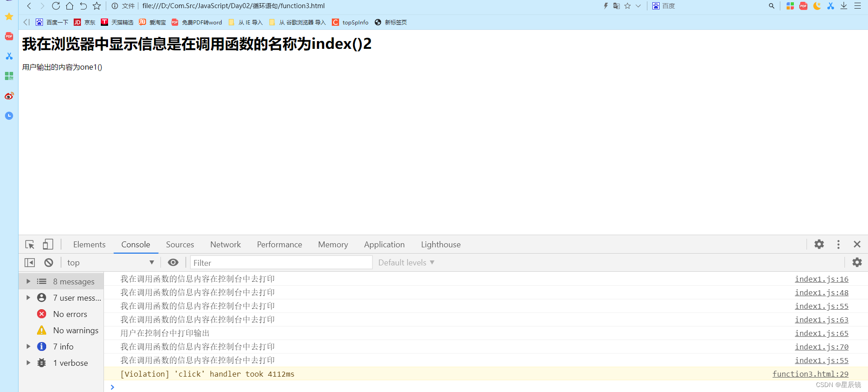Open the green apps icon in sidebar

(9, 76)
